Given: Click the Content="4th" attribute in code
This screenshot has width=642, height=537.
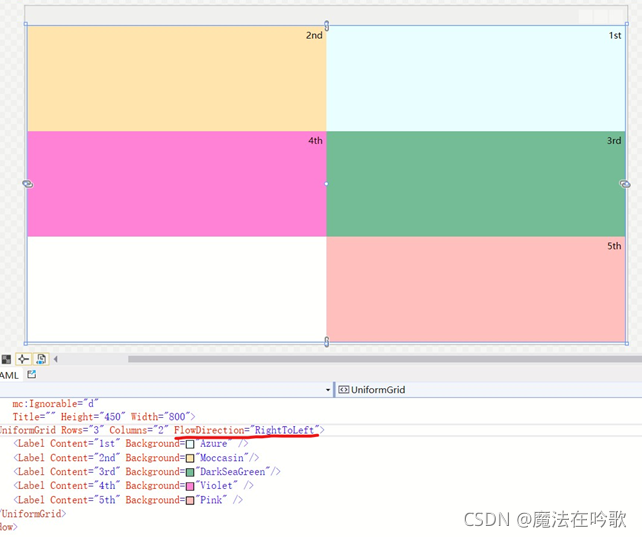Looking at the screenshot, I should coord(85,485).
